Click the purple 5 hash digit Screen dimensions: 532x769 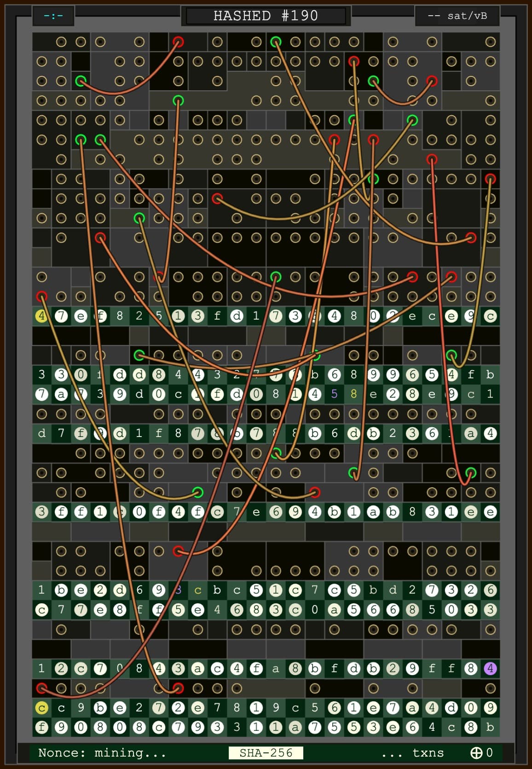(334, 394)
